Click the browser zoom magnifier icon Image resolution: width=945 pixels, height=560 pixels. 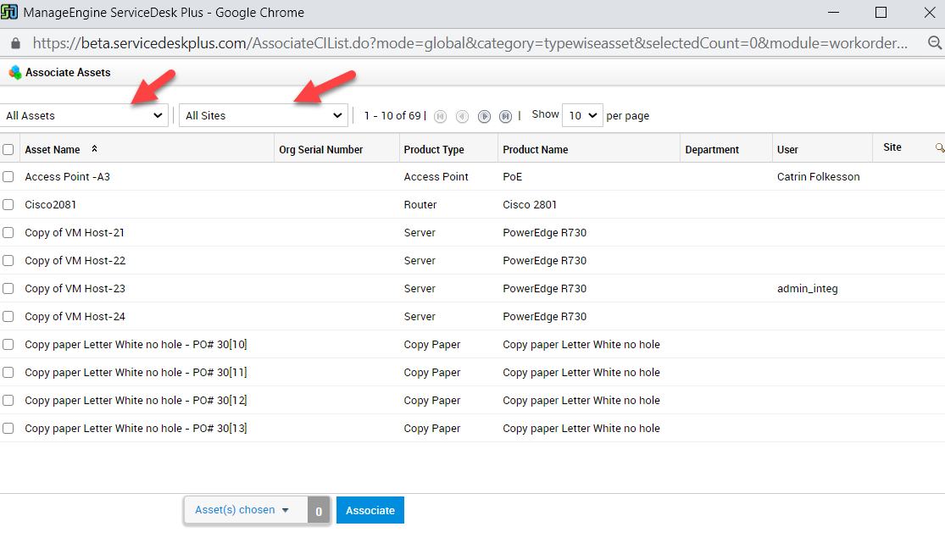coord(935,42)
